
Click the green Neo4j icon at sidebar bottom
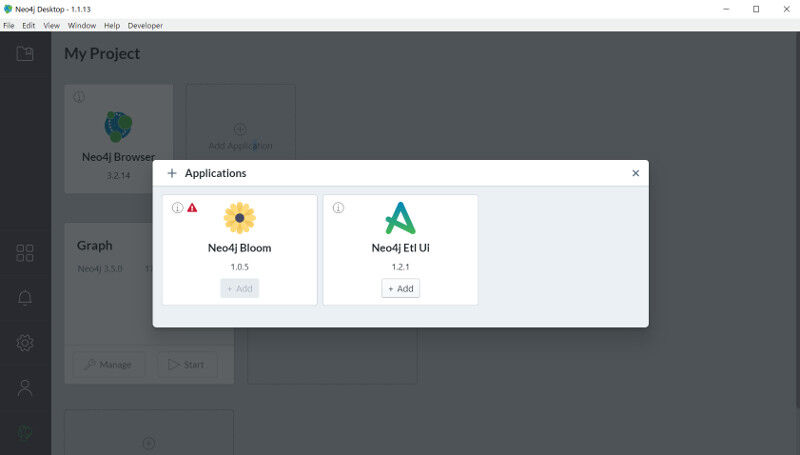click(x=24, y=433)
